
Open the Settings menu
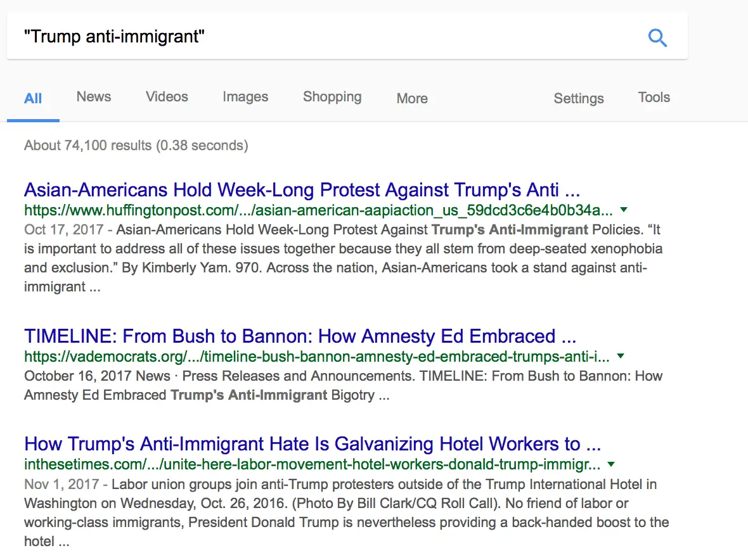pyautogui.click(x=578, y=98)
